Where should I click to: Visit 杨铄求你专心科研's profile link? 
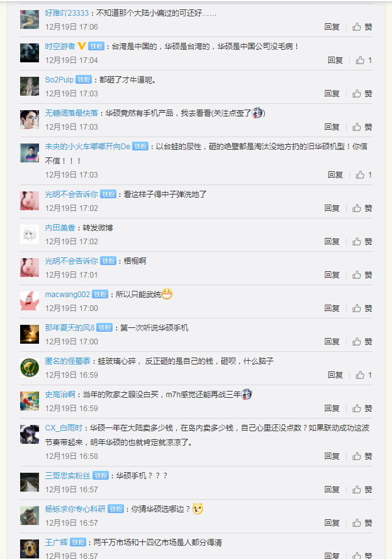tap(76, 509)
